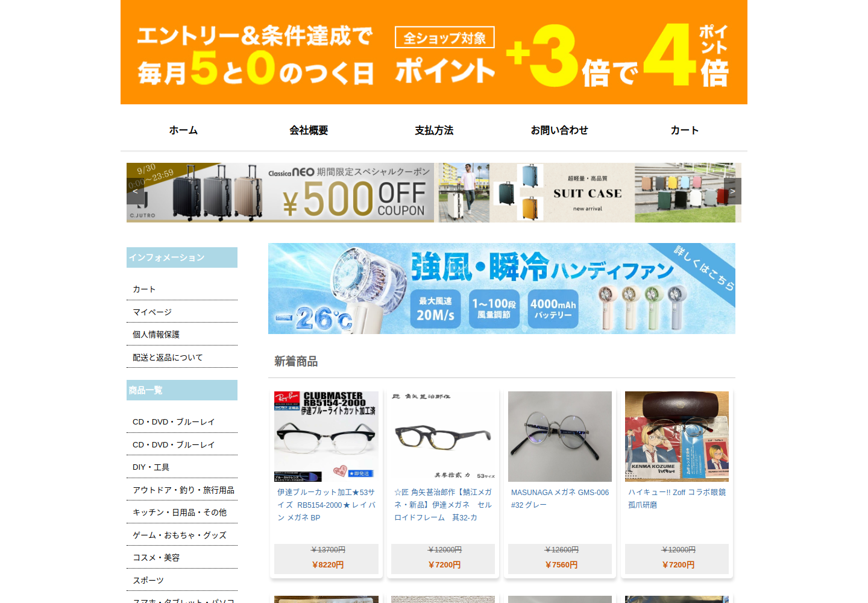Open マイページ in the sidebar

(152, 312)
